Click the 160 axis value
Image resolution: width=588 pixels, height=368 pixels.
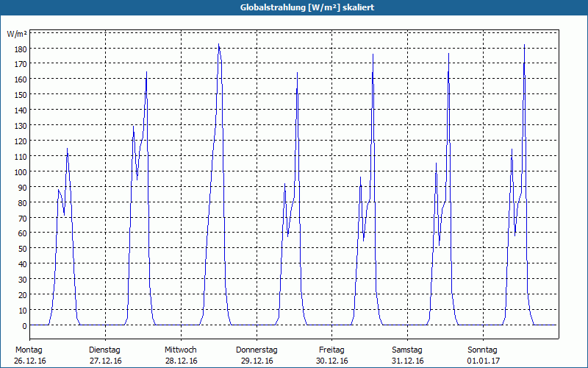click(21, 79)
